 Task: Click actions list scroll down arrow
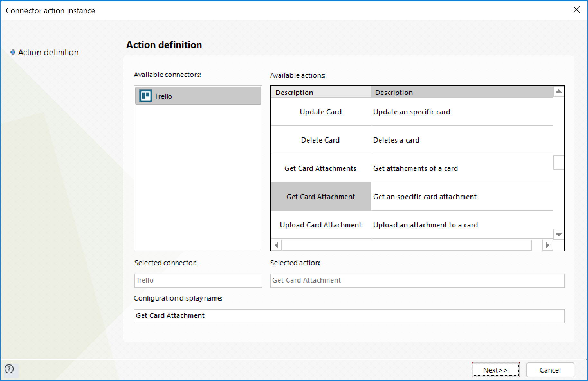[559, 234]
